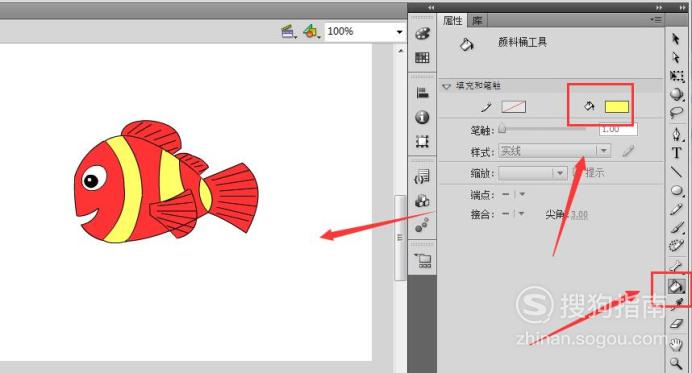Select the black arrow Selection tool
Screen dimensions: 692x373
(676, 39)
